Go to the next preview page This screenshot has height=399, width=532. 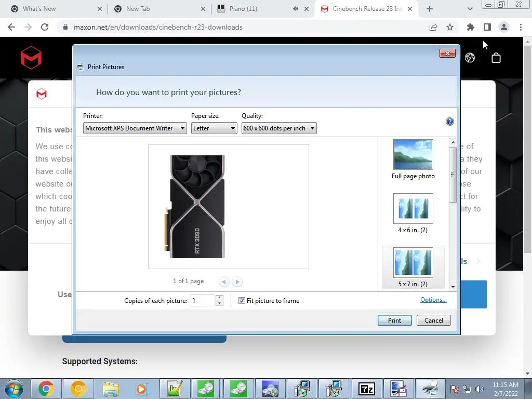[x=237, y=282]
